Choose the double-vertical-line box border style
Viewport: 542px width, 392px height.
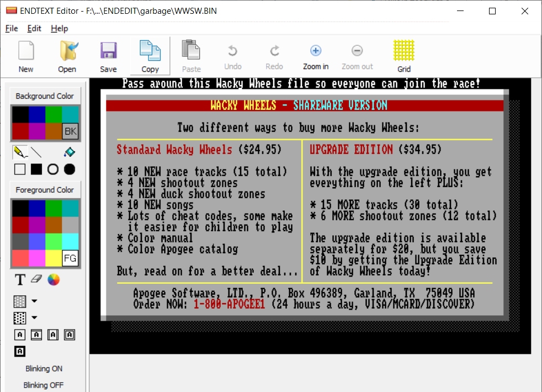coord(53,335)
